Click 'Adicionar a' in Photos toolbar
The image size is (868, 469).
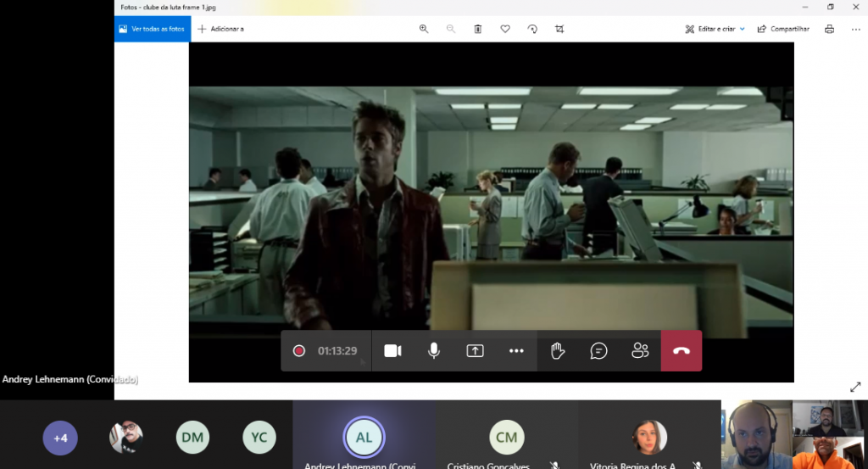(x=220, y=29)
